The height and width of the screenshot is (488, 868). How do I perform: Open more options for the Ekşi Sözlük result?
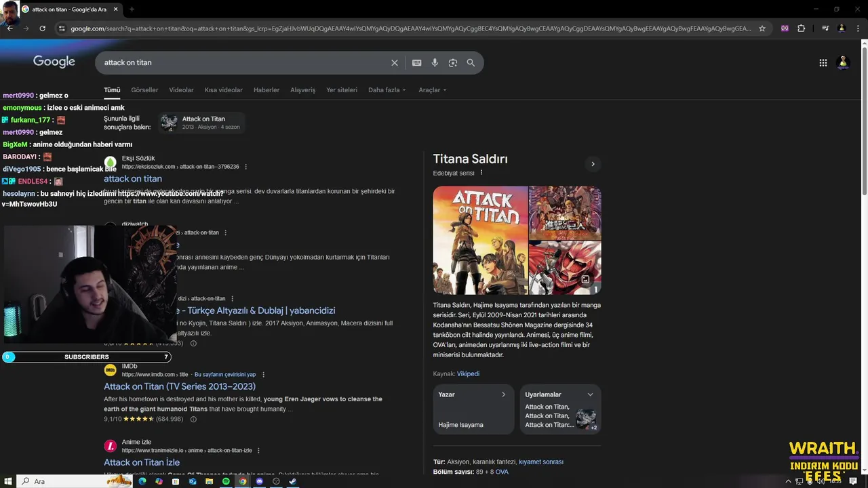(246, 167)
